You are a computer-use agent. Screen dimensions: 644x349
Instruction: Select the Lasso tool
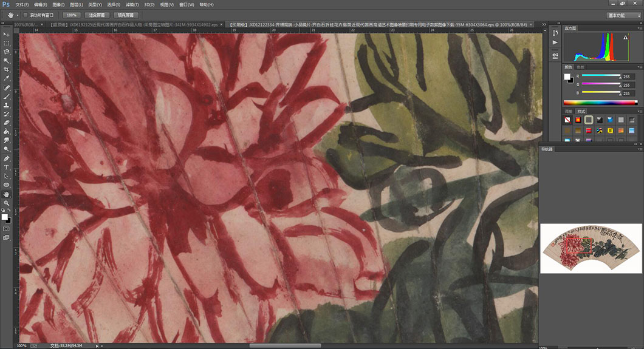[x=6, y=52]
